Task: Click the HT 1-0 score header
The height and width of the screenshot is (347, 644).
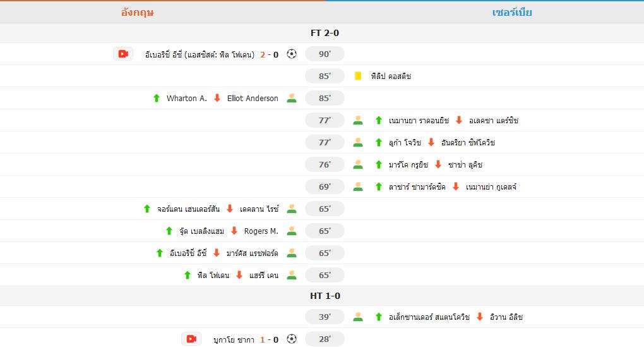Action: (x=325, y=296)
